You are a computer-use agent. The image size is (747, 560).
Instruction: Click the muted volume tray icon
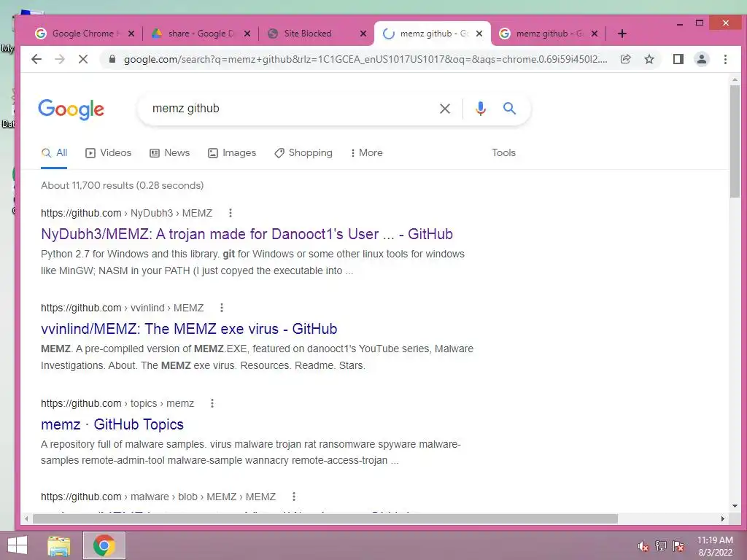[x=643, y=546]
